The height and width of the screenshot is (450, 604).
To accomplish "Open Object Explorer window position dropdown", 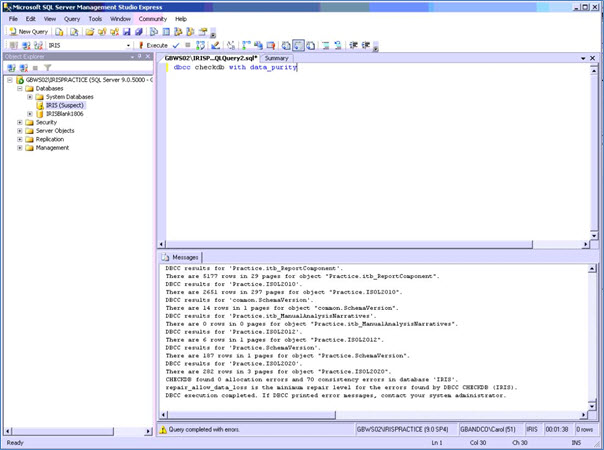I will pos(132,57).
